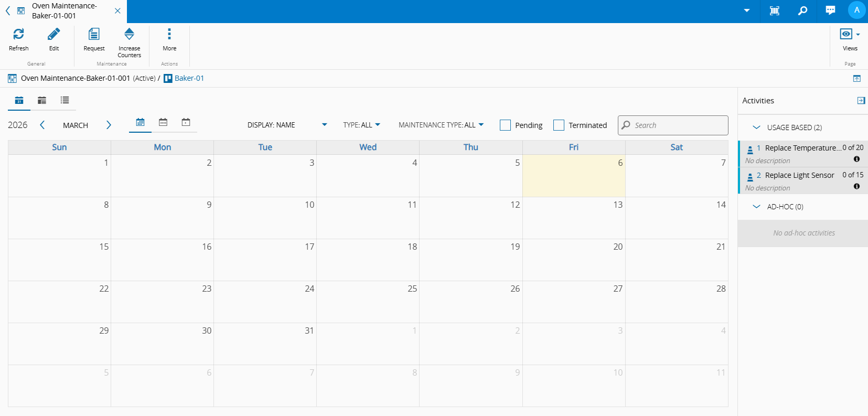Collapse the Usage Based activities group

point(756,127)
